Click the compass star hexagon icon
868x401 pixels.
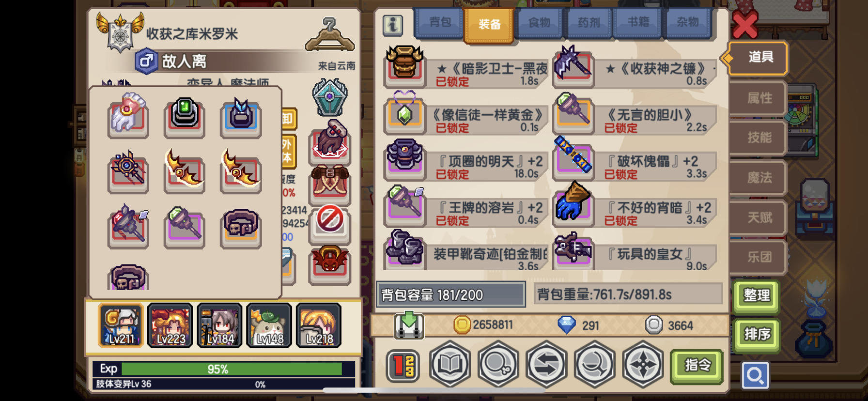(643, 364)
